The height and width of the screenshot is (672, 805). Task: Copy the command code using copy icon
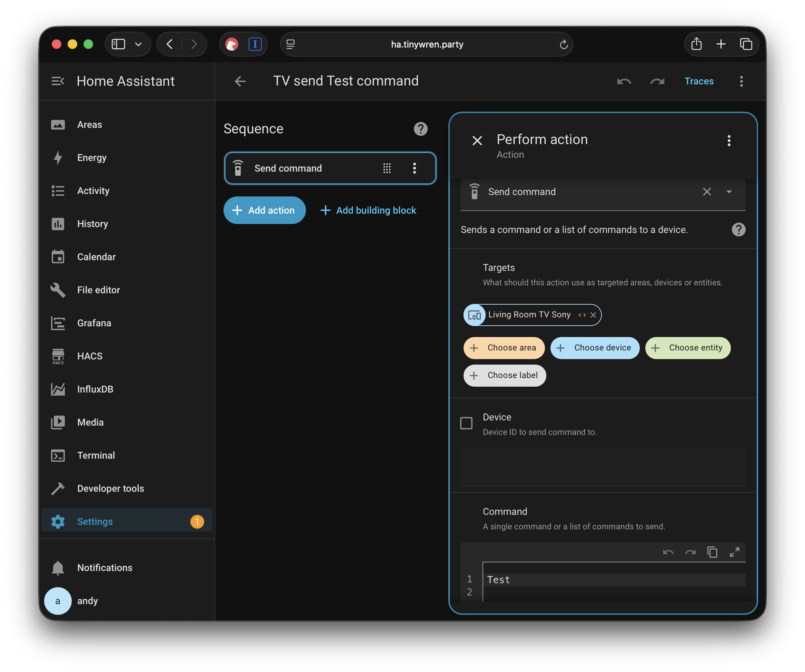712,552
